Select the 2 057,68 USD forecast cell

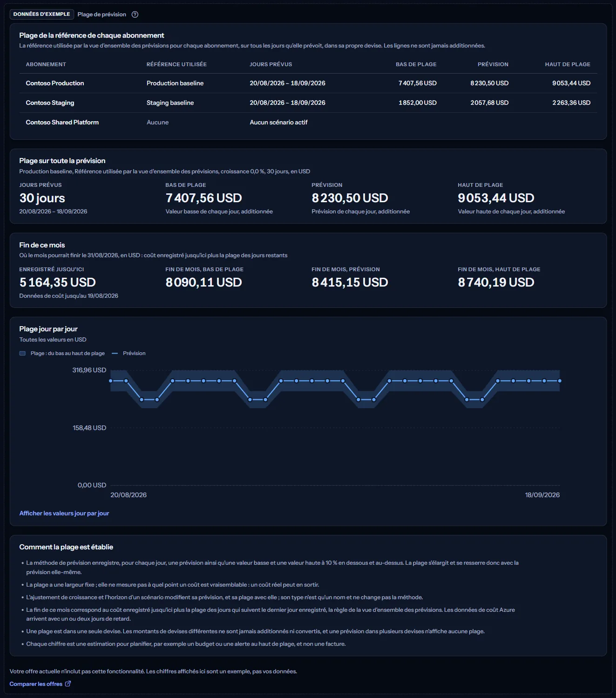(x=489, y=103)
